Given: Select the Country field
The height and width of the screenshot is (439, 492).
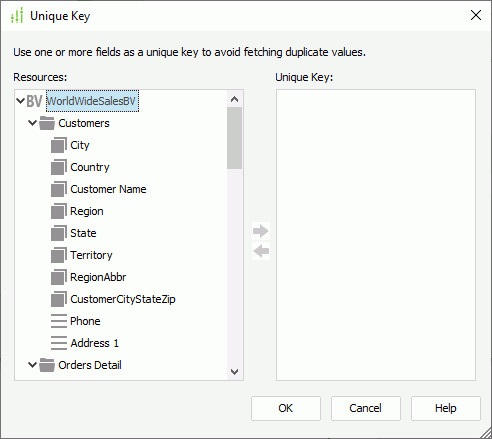Looking at the screenshot, I should coord(90,167).
